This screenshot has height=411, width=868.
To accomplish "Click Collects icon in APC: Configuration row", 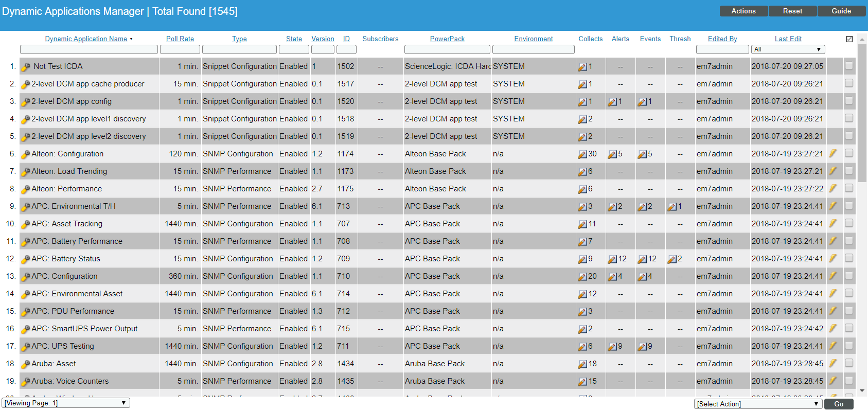I will click(582, 277).
